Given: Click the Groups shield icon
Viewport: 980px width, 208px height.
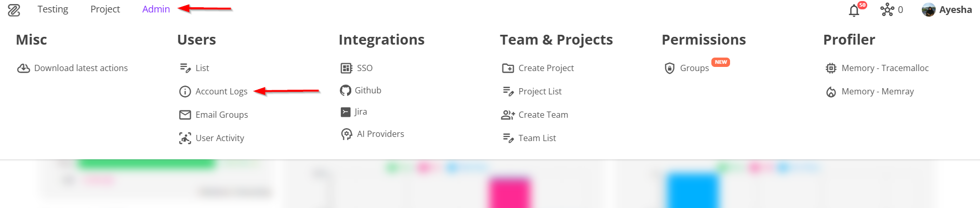Looking at the screenshot, I should (670, 68).
